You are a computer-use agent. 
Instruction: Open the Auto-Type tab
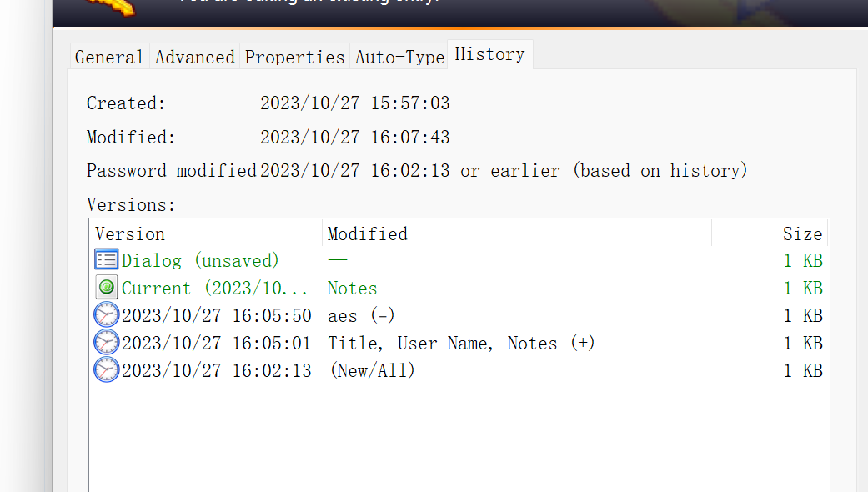[x=399, y=57]
